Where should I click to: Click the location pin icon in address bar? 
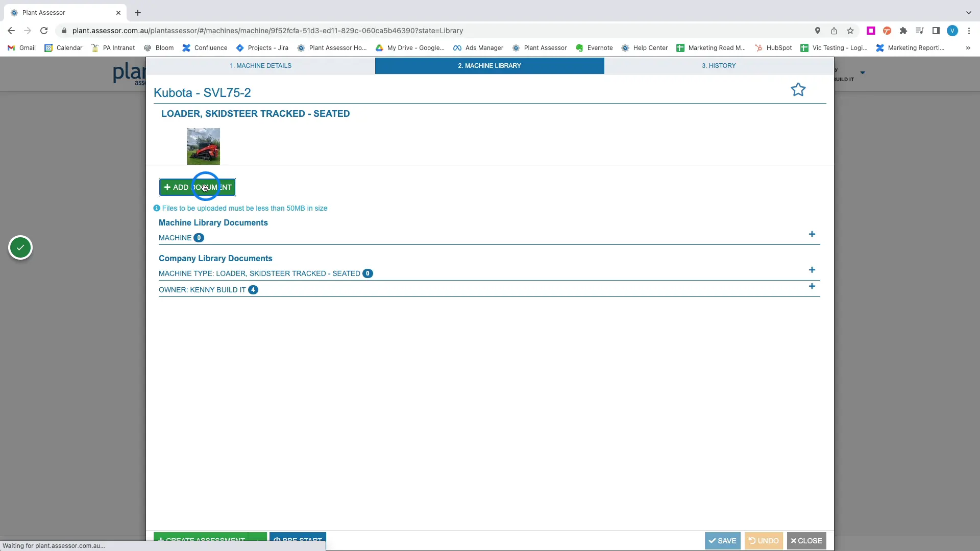coord(818,31)
